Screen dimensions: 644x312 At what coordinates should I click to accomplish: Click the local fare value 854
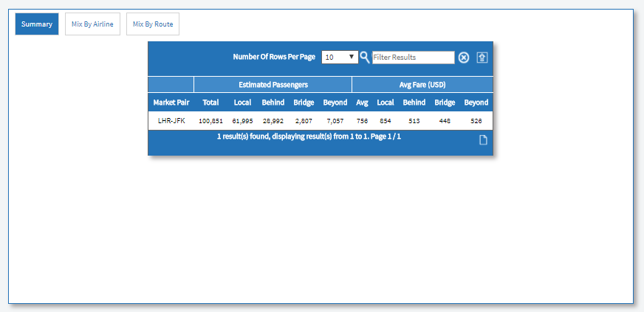click(386, 122)
